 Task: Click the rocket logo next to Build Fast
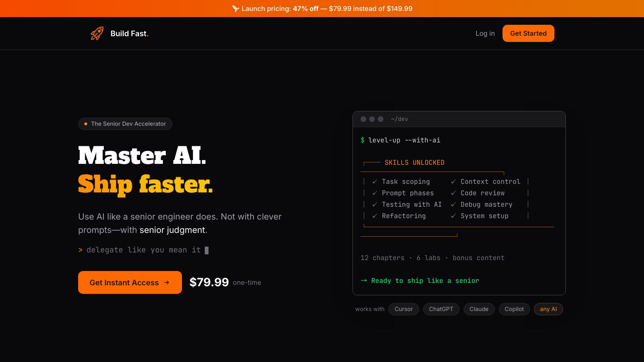coord(97,33)
